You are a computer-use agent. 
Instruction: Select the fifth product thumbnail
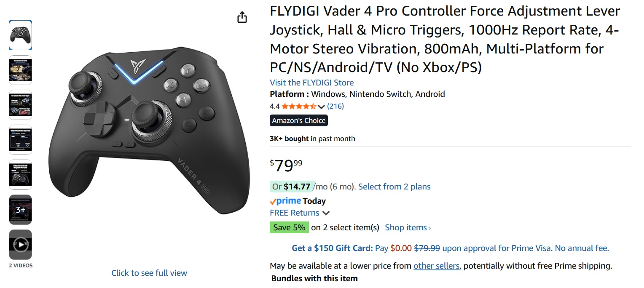[20, 175]
